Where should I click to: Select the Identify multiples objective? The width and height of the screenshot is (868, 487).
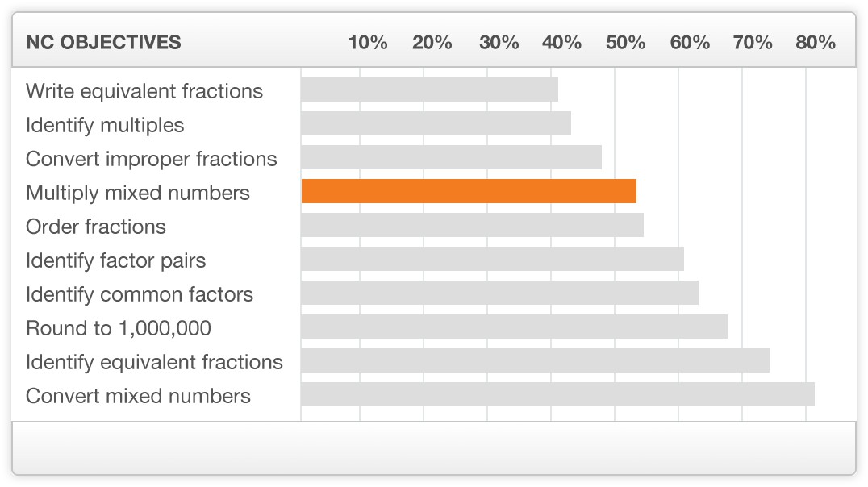pyautogui.click(x=105, y=125)
